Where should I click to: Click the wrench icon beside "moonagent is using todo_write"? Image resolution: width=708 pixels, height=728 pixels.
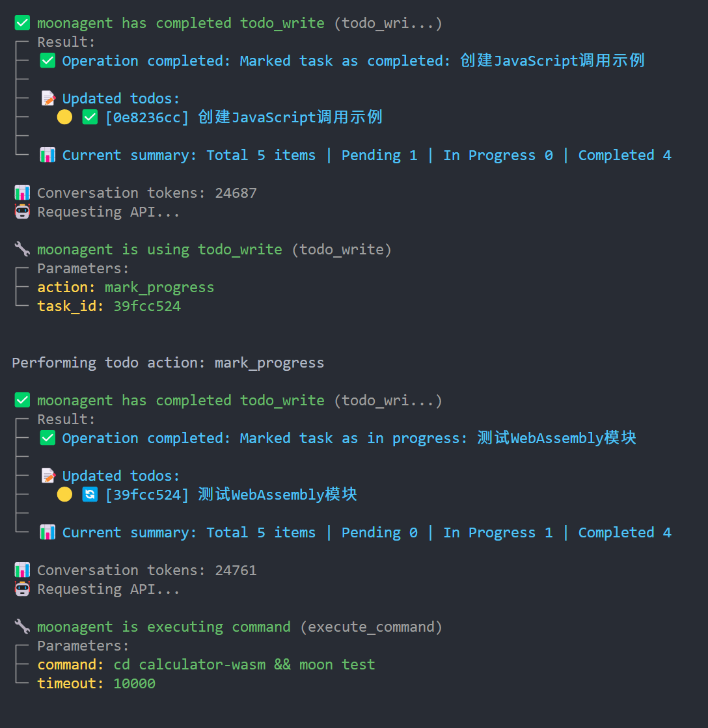(22, 249)
